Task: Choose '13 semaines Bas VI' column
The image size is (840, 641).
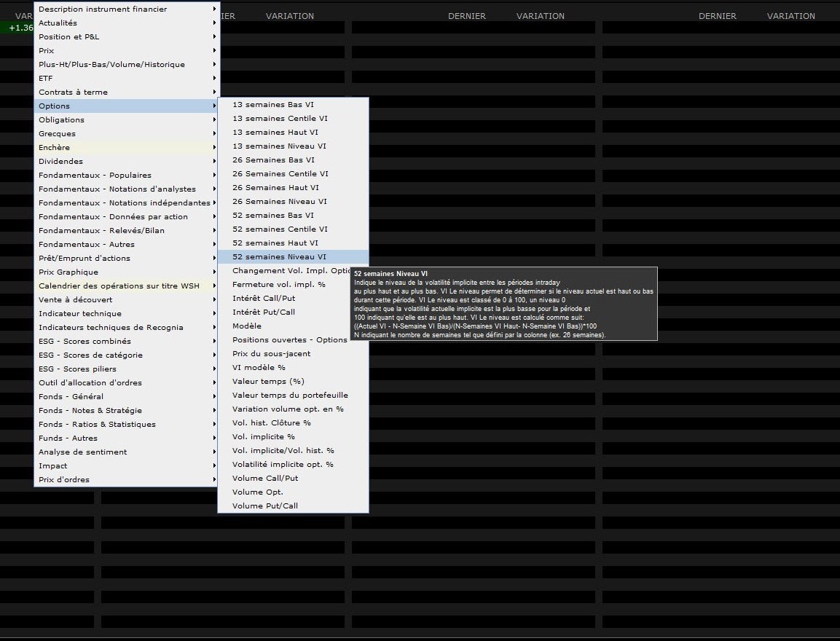Action: tap(273, 104)
